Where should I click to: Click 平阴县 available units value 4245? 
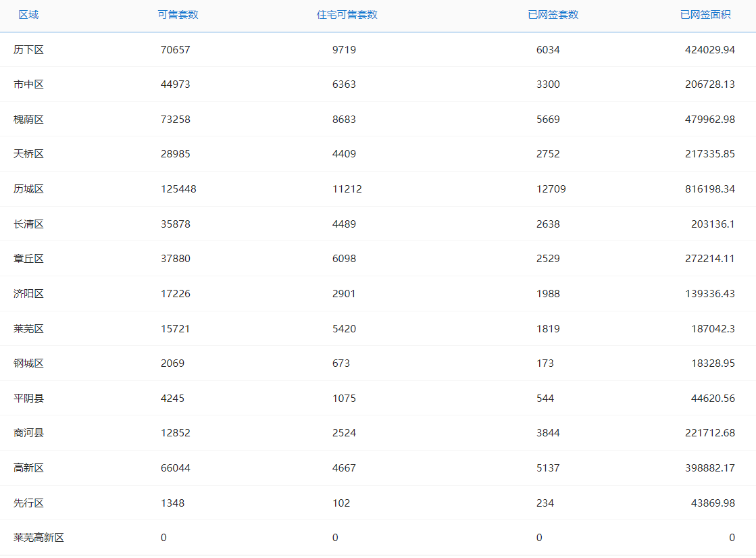coord(172,399)
